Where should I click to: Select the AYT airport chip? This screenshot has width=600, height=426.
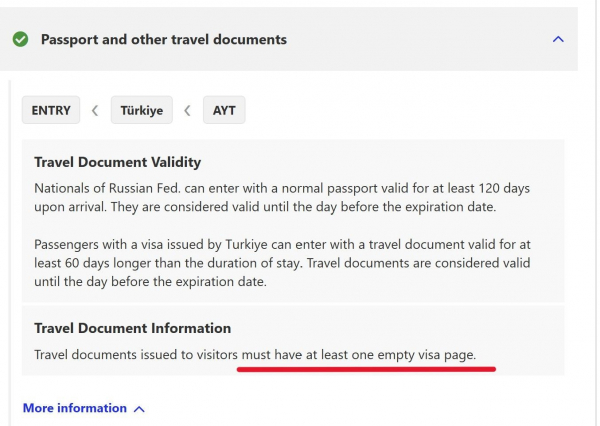coord(224,110)
